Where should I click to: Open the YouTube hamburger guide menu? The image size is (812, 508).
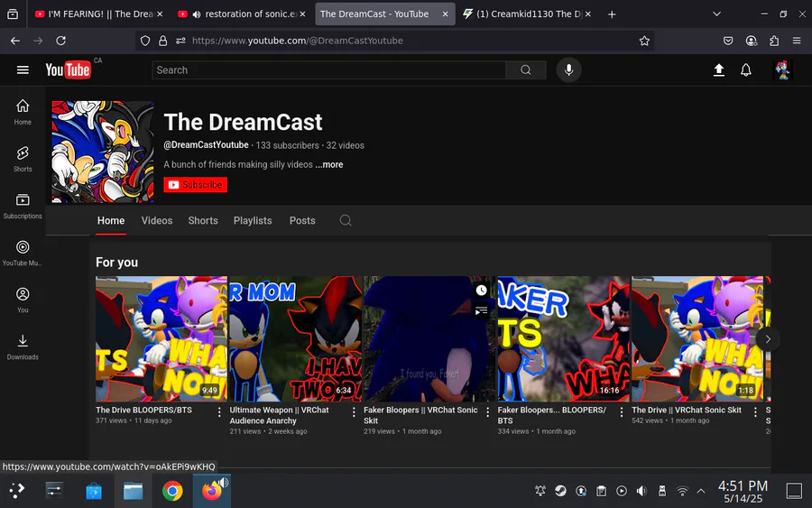23,69
